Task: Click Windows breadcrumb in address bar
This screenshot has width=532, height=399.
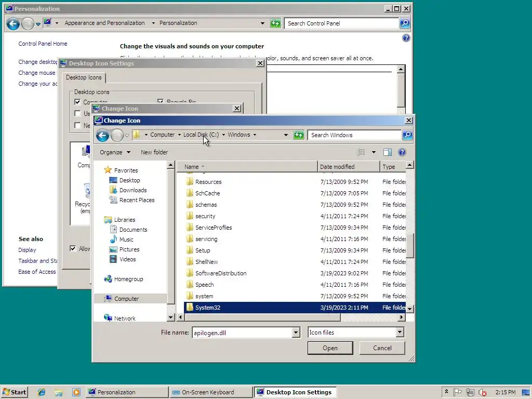Action: click(x=239, y=135)
